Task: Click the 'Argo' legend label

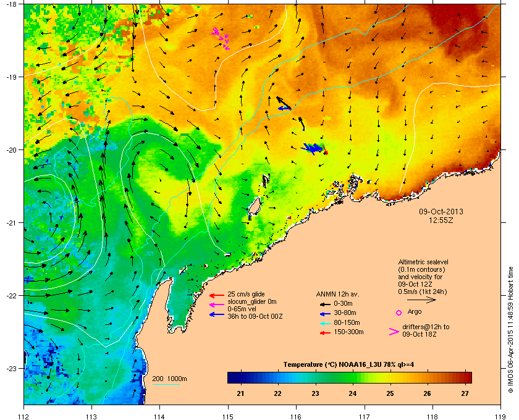Action: click(x=415, y=311)
